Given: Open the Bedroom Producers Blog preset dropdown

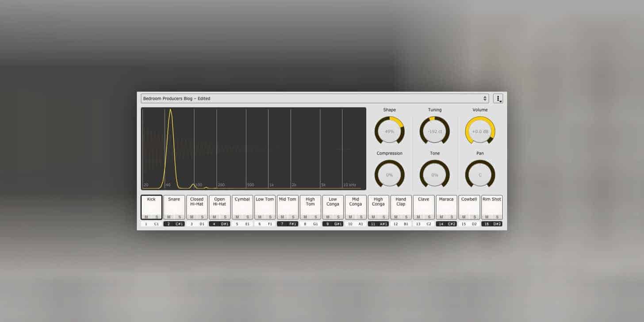Looking at the screenshot, I should (x=310, y=99).
